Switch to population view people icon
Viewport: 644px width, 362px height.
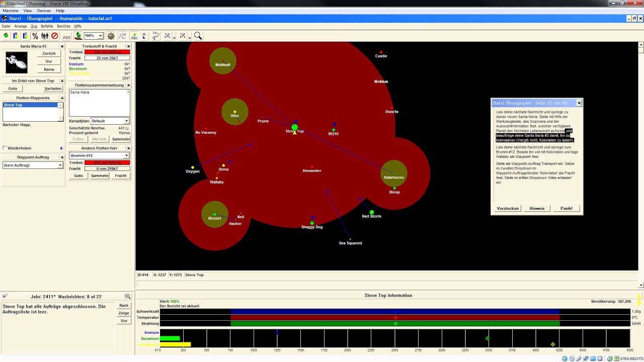[x=45, y=36]
